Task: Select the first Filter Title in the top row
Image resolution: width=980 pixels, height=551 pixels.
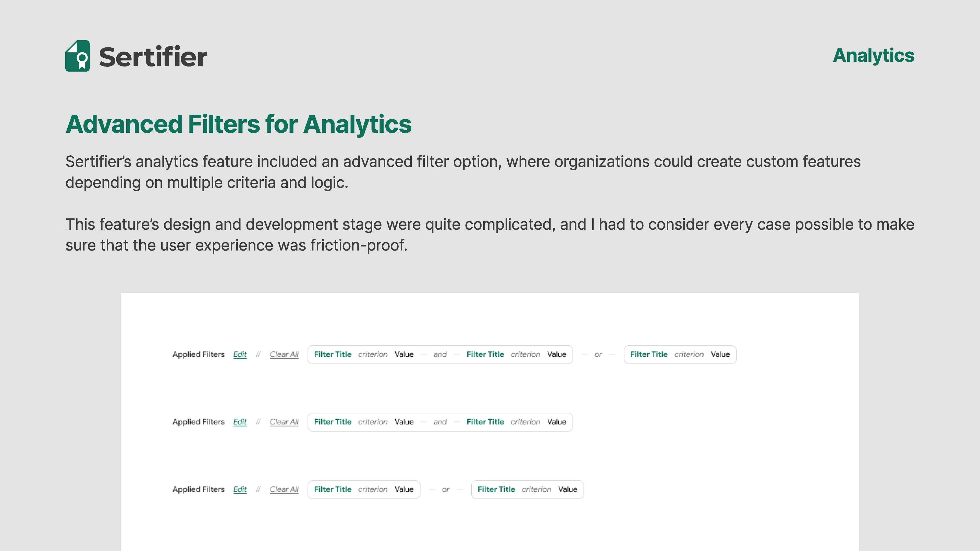Action: [x=333, y=354]
